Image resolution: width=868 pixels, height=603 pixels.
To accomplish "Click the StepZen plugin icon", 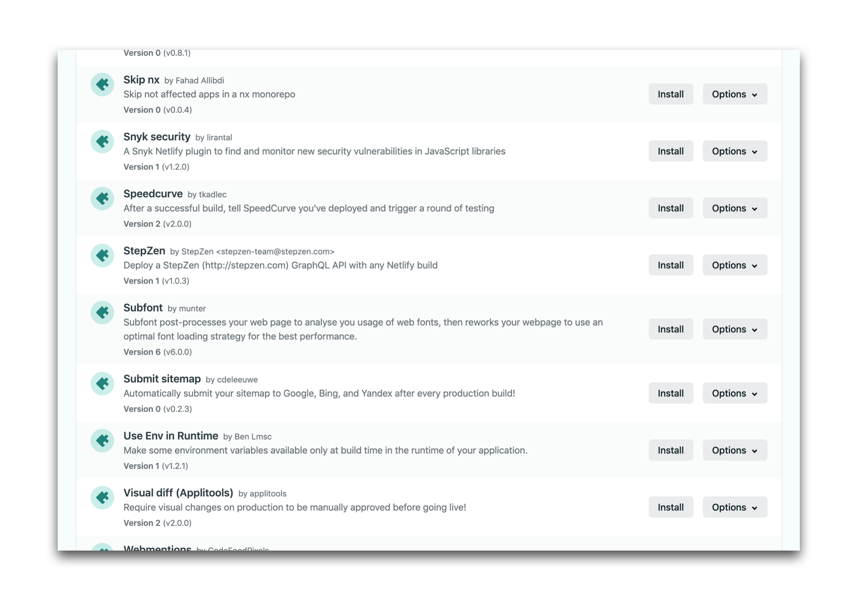I will point(102,256).
